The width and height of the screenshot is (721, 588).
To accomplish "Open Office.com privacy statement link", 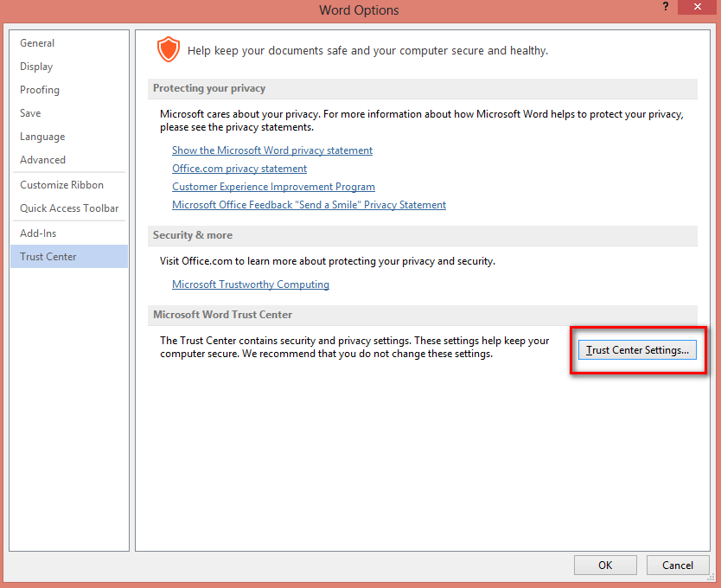I will tap(239, 169).
